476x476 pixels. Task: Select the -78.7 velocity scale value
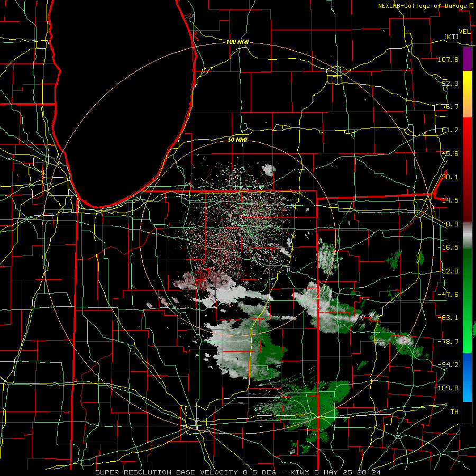click(448, 342)
